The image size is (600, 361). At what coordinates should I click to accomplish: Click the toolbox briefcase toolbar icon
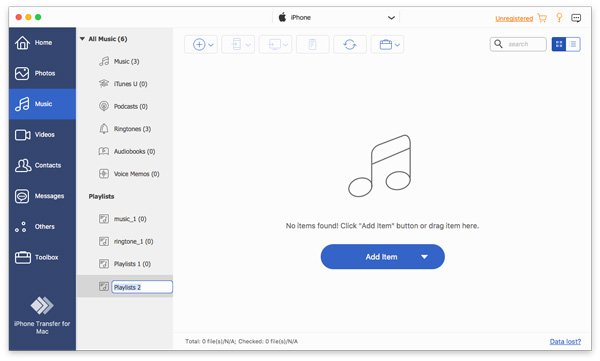(386, 44)
